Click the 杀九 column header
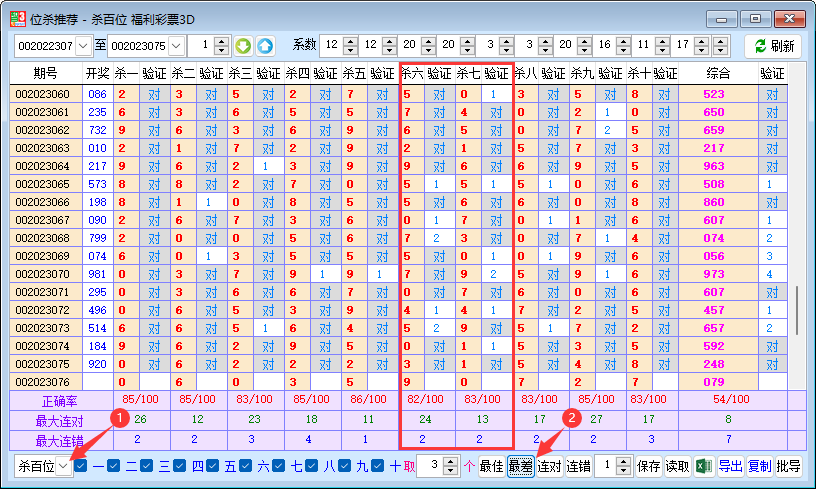Screen dimensions: 816x489 tap(582, 73)
